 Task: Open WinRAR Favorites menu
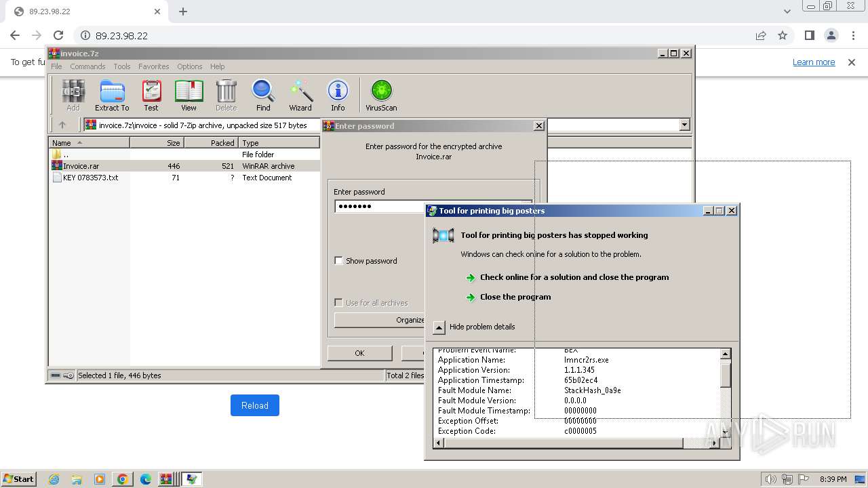tap(154, 66)
